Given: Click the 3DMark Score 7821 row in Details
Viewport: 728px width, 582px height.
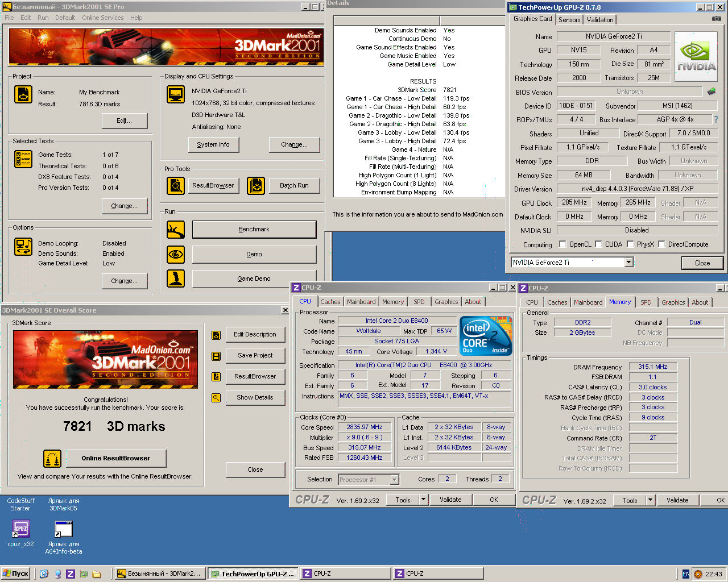Looking at the screenshot, I should (x=419, y=90).
